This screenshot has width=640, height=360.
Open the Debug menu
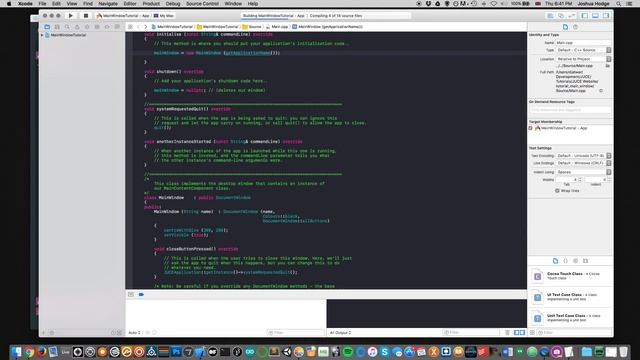click(173, 4)
